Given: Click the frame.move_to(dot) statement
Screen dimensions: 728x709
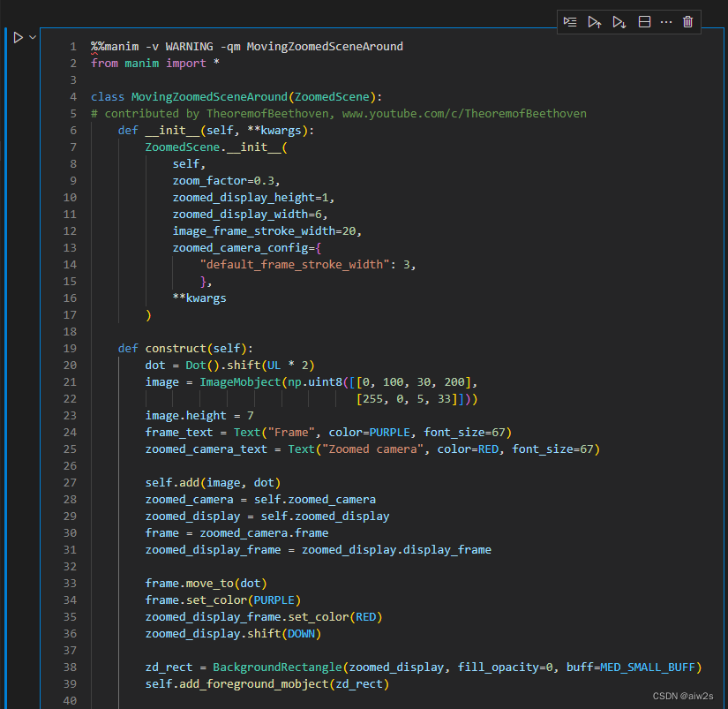Looking at the screenshot, I should pos(206,583).
